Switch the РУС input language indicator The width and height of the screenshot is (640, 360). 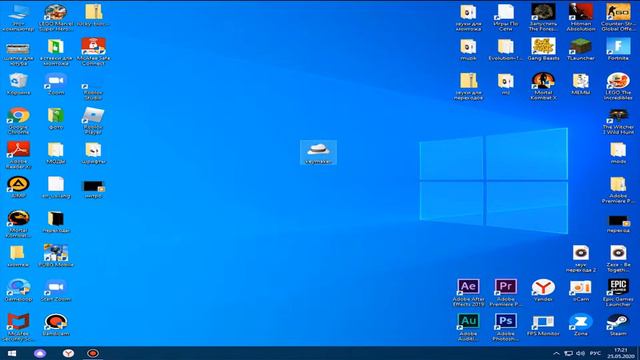pos(595,353)
